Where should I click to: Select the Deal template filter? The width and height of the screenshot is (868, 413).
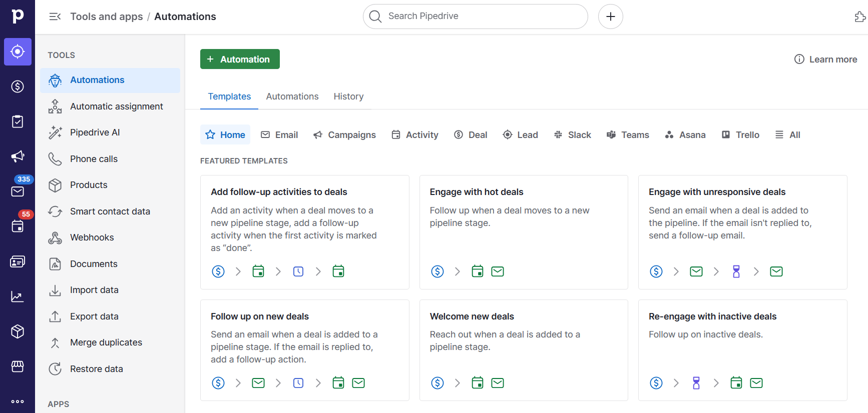[x=471, y=134]
